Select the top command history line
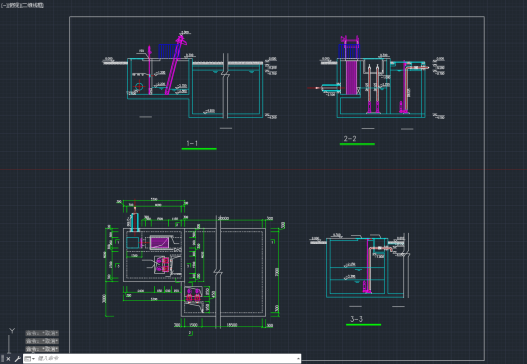Viewport: 527px width, 364px height. (42, 333)
